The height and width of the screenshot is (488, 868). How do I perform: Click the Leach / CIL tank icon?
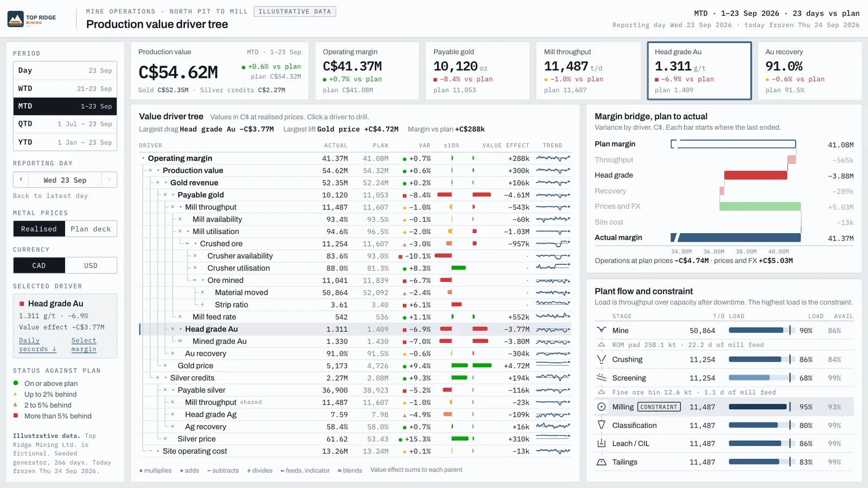pyautogui.click(x=601, y=444)
